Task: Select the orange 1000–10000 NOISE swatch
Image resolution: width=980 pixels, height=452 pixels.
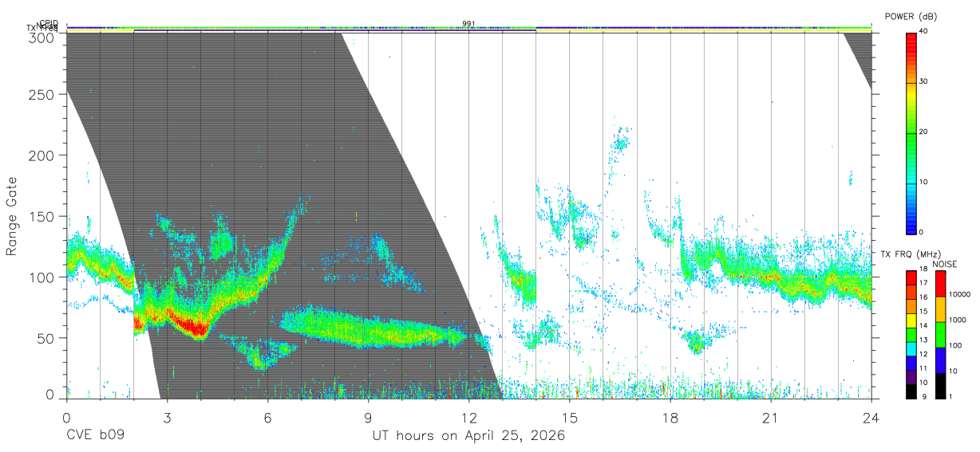Action: (940, 309)
